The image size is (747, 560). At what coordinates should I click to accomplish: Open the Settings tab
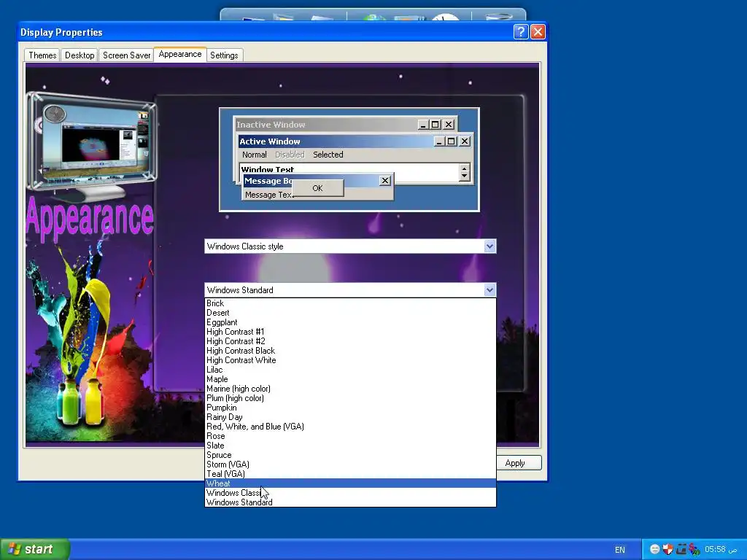click(x=224, y=55)
